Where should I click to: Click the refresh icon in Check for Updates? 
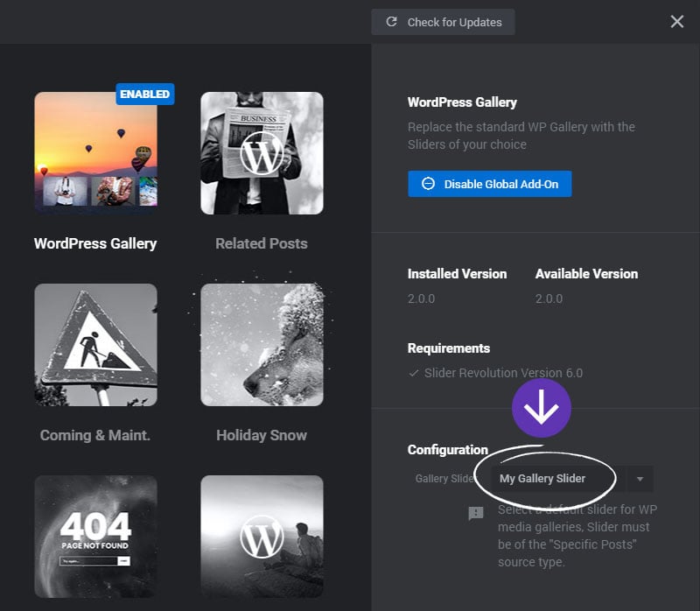click(391, 22)
